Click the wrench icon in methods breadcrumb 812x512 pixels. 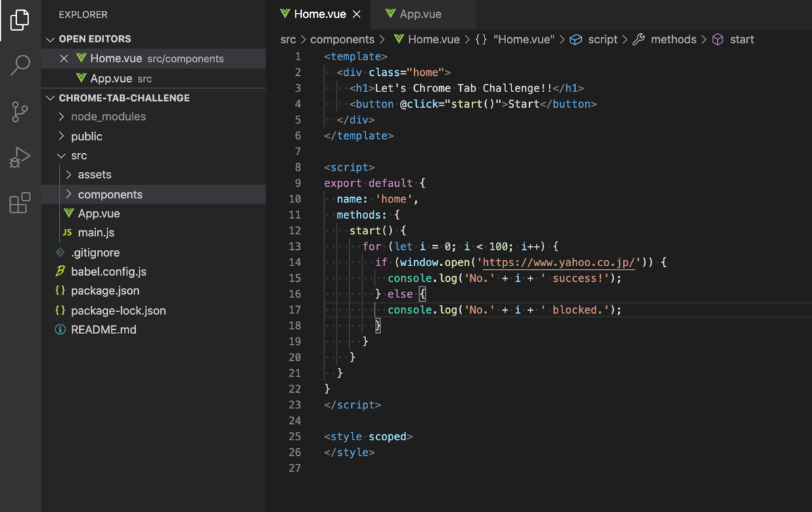(639, 39)
